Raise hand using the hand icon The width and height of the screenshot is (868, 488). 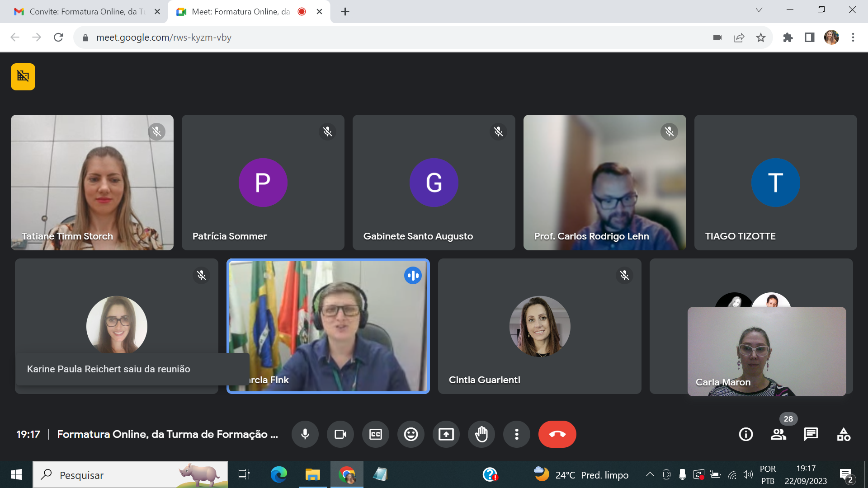(481, 434)
